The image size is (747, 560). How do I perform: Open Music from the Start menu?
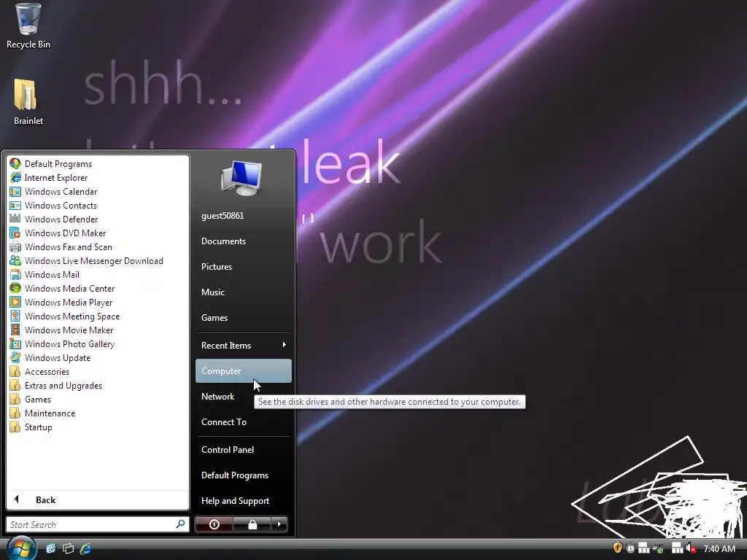point(243,292)
